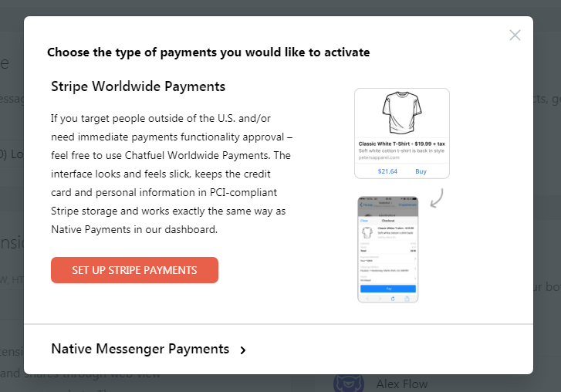
Task: Click the Close link in the phone preview
Action: 364,219
